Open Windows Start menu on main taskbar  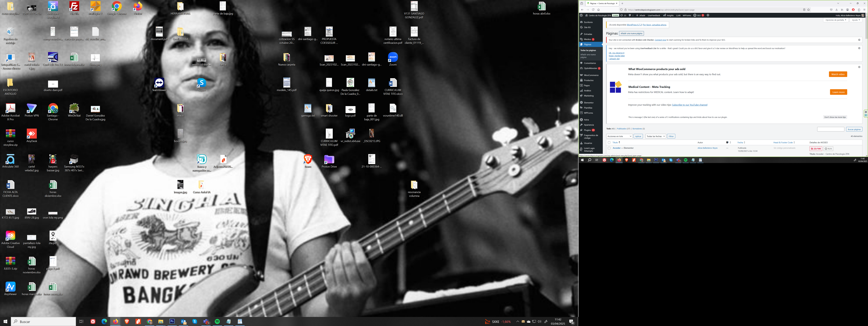coord(5,321)
